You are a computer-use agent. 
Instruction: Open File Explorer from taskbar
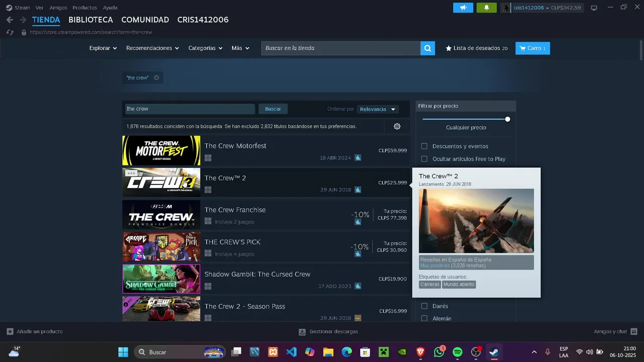coord(328,352)
